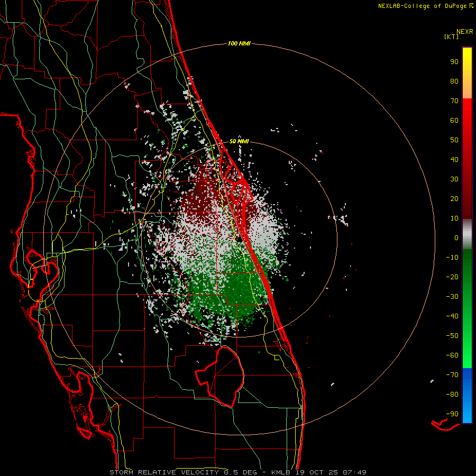Click the -50 value on the velocity scale
476x476 pixels.
pos(452,336)
